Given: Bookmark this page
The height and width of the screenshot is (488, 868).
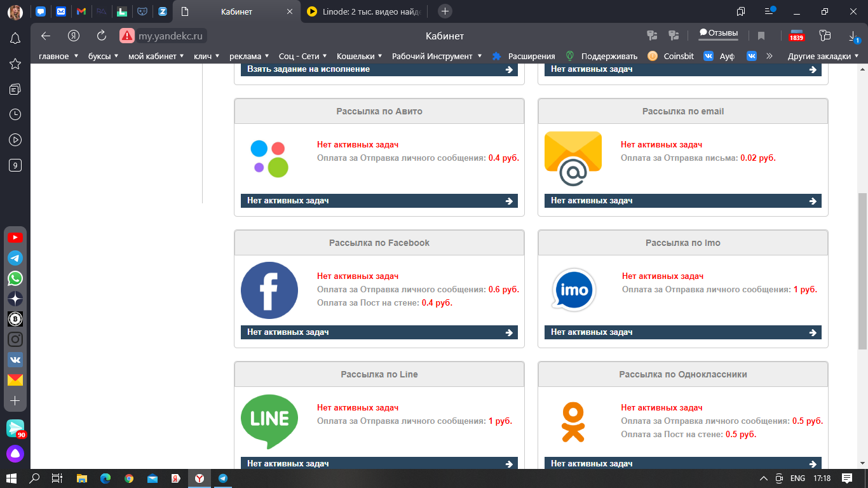Looking at the screenshot, I should pyautogui.click(x=761, y=36).
